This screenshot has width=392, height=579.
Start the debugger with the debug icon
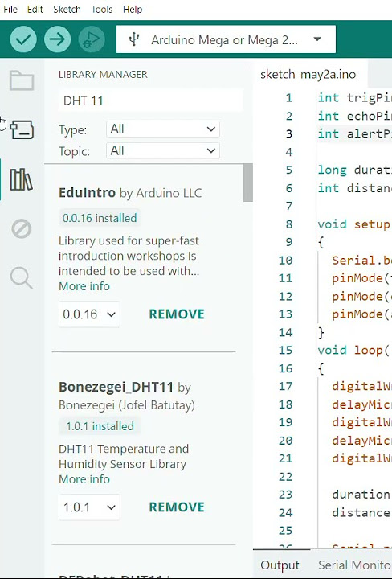tap(92, 39)
